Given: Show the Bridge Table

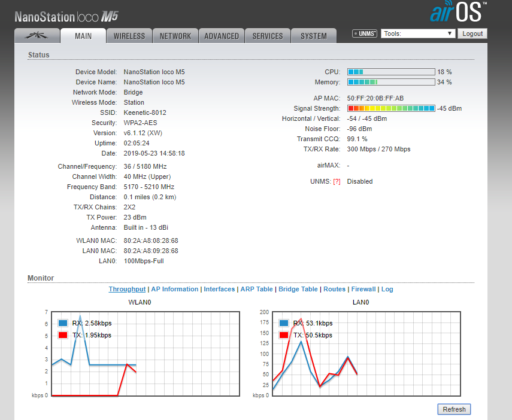Looking at the screenshot, I should [298, 289].
